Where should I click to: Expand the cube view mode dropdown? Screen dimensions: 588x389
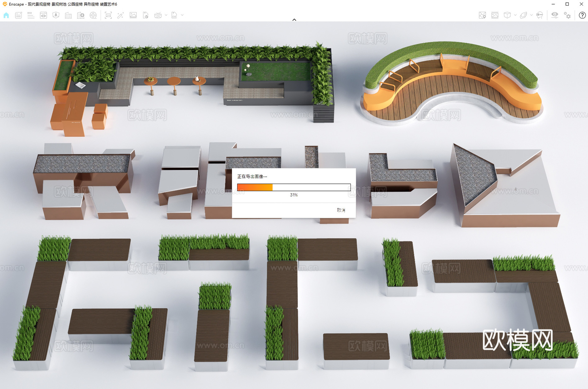coord(515,15)
